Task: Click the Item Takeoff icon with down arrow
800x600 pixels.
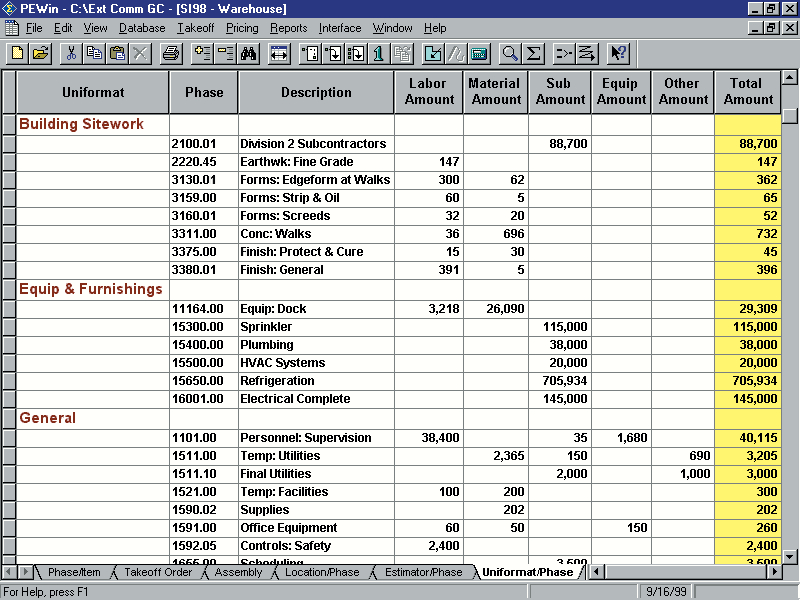Action: pyautogui.click(x=333, y=53)
